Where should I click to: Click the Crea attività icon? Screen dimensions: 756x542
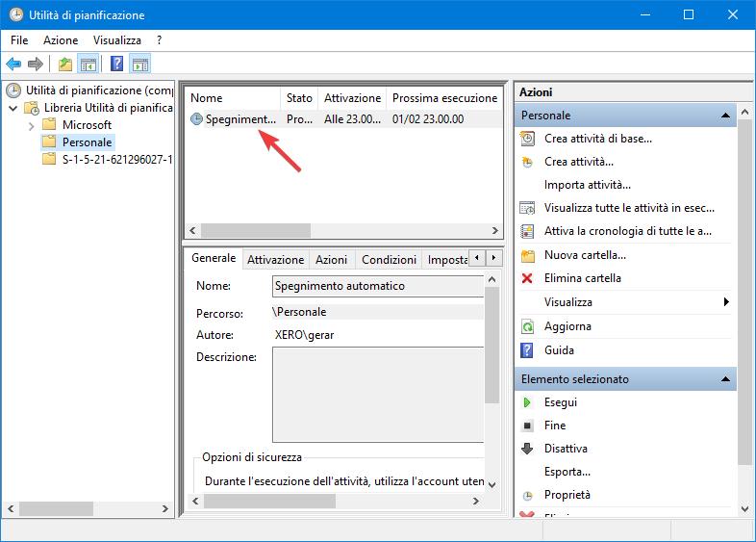click(527, 162)
